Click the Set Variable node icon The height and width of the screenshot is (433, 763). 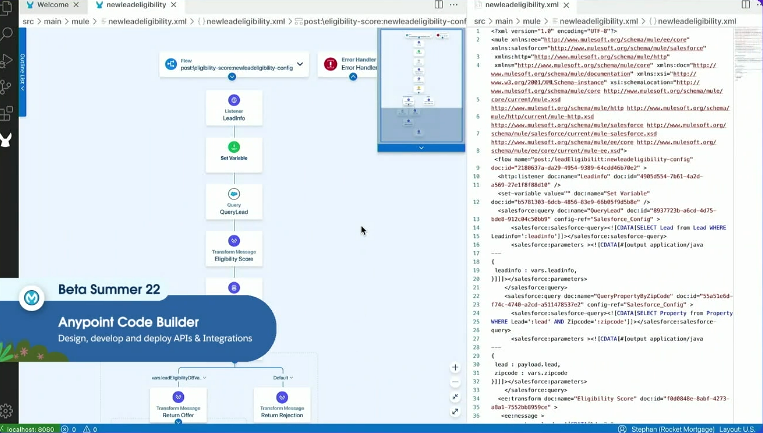tap(234, 147)
